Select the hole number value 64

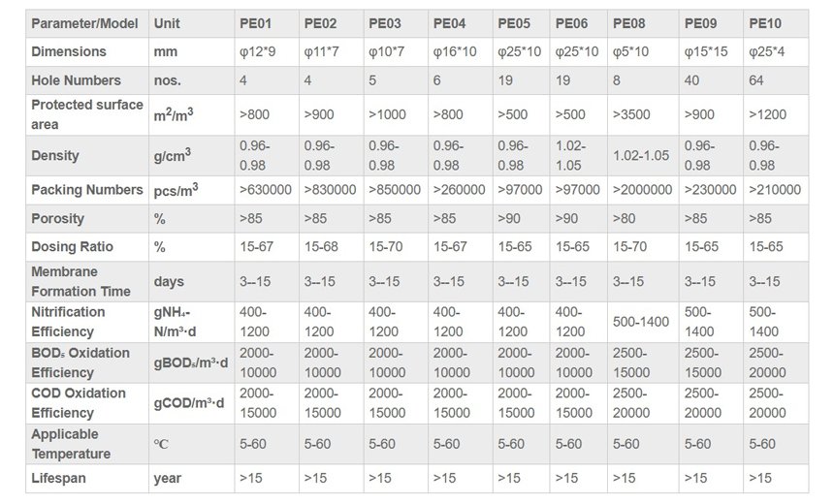click(756, 79)
